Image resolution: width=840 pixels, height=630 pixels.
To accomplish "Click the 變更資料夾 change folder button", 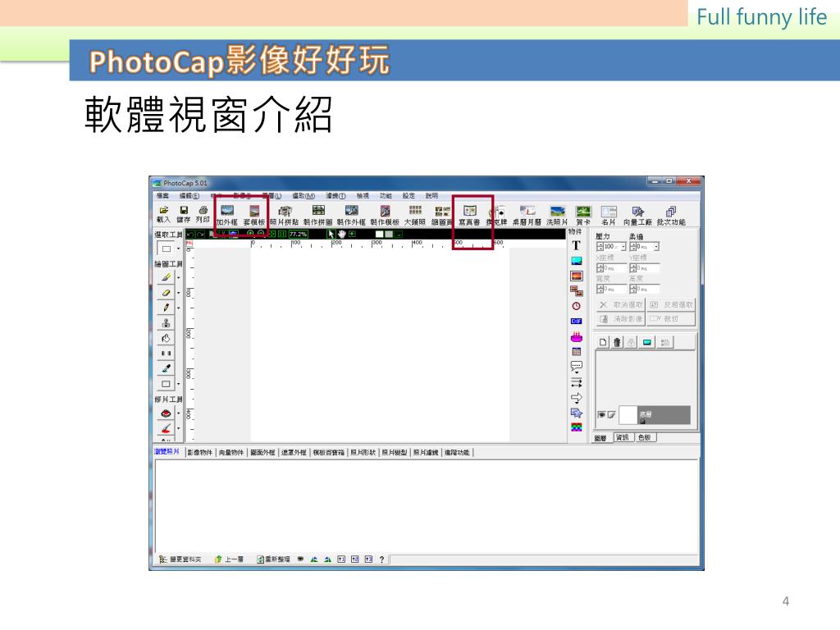I will point(180,559).
